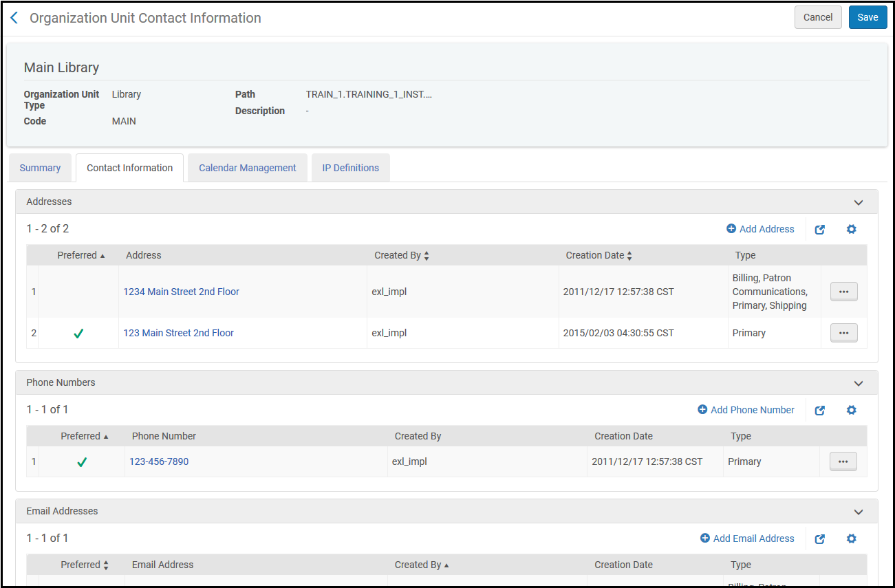This screenshot has width=895, height=588.
Task: Collapse the Addresses section
Action: [858, 202]
